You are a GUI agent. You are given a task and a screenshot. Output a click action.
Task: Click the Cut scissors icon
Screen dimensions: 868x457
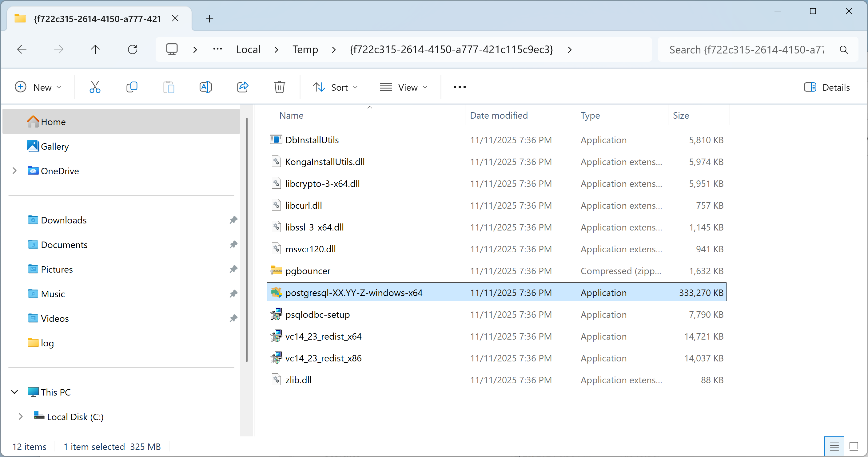coord(95,87)
